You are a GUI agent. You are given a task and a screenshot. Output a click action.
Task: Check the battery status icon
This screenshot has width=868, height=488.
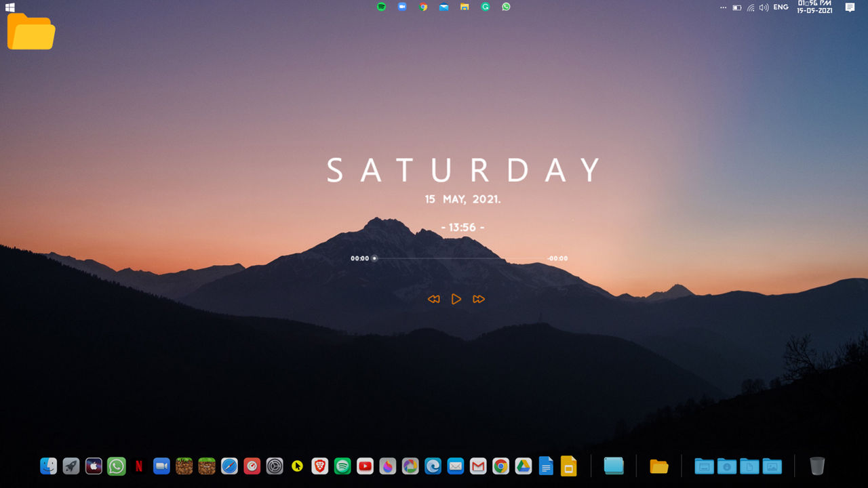(x=737, y=7)
